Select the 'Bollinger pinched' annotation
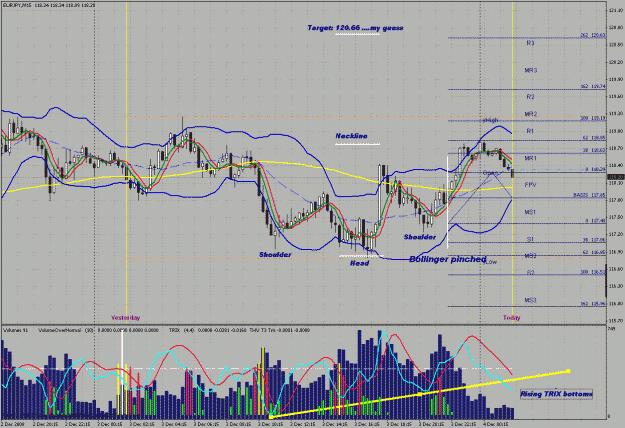Viewport: 625px width, 428px height. [x=448, y=259]
